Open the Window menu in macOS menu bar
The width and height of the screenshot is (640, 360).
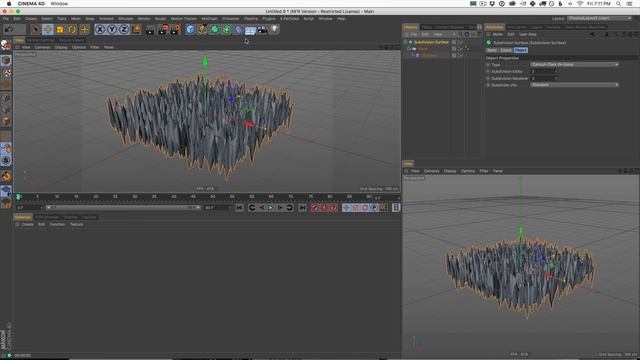[60, 4]
